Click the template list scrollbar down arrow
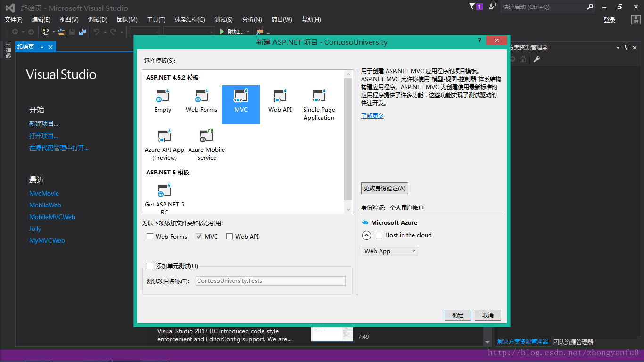644x362 pixels. [348, 209]
